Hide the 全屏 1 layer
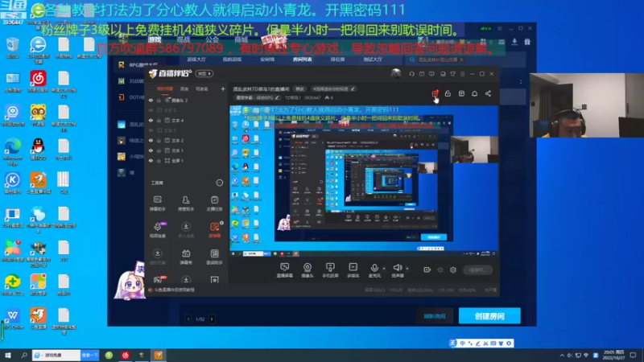The width and height of the screenshot is (644, 362). [x=151, y=160]
